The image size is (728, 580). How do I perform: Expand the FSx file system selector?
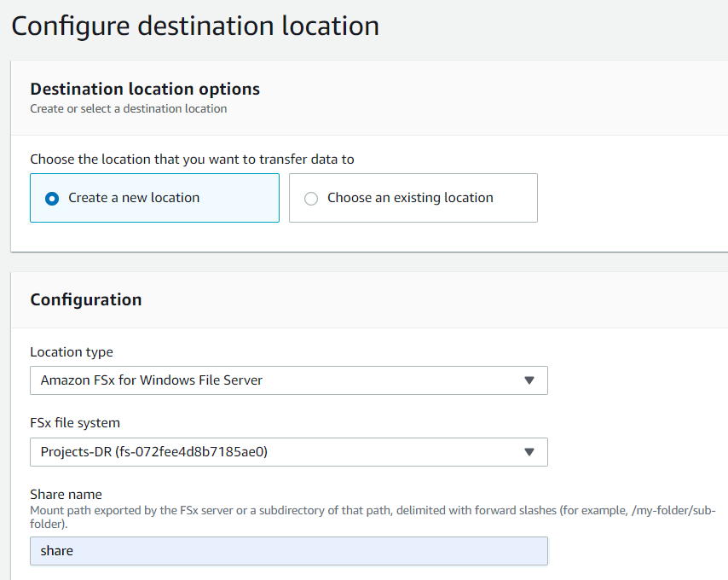[x=288, y=452]
